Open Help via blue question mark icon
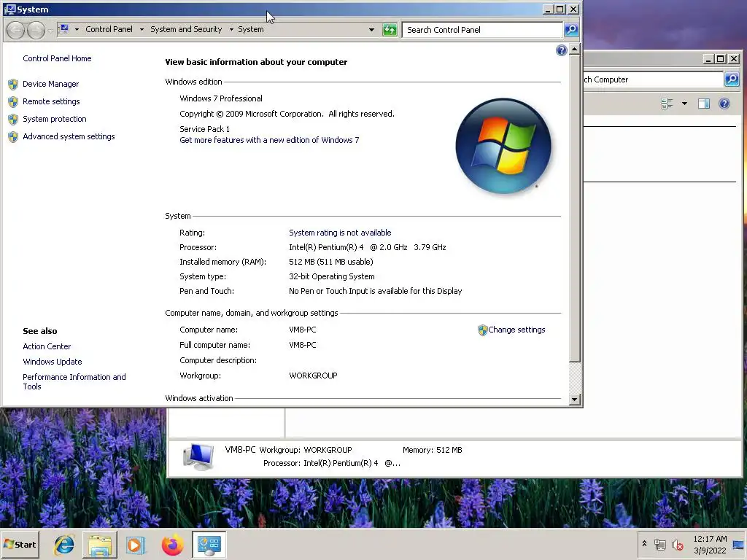 click(x=561, y=50)
